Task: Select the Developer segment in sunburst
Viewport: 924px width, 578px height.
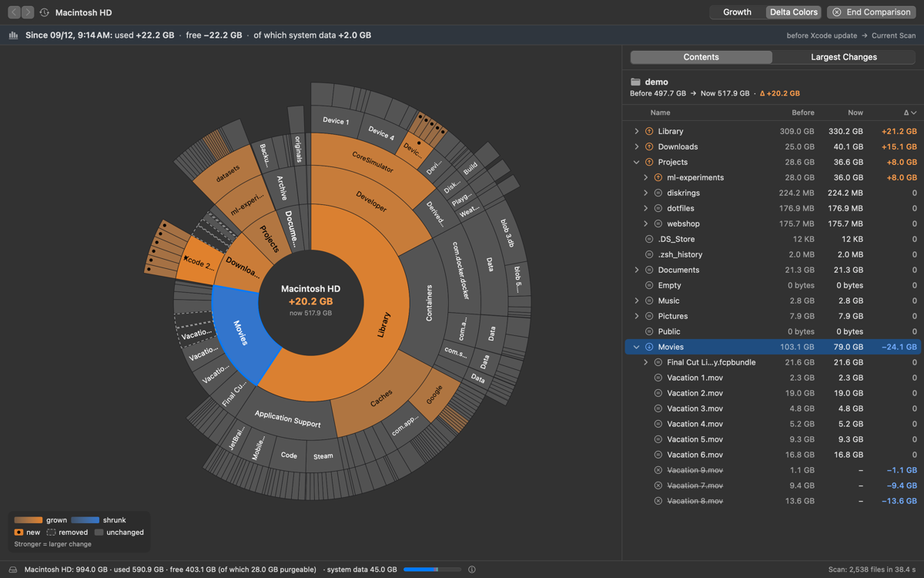Action: [x=371, y=202]
